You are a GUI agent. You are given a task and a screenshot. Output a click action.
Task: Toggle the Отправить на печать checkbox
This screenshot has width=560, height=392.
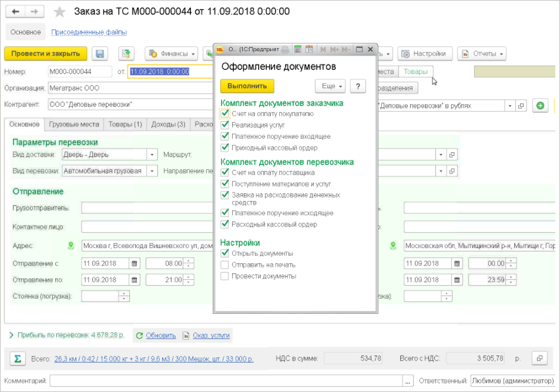tap(224, 265)
